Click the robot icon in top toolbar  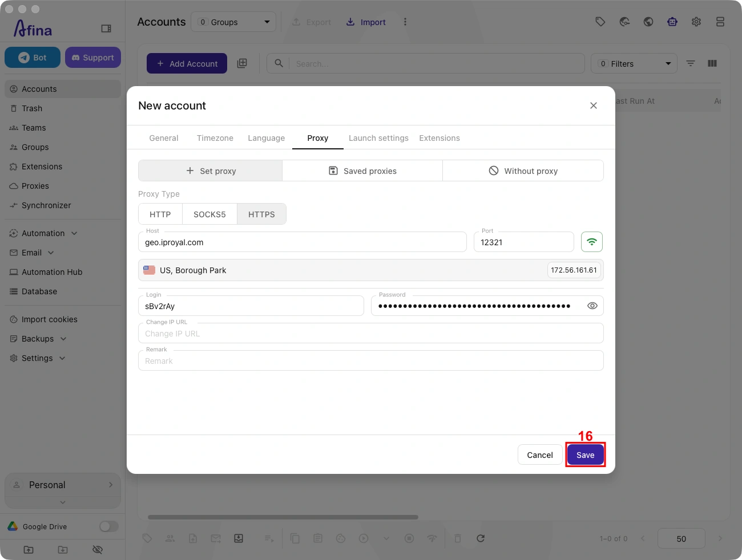672,22
